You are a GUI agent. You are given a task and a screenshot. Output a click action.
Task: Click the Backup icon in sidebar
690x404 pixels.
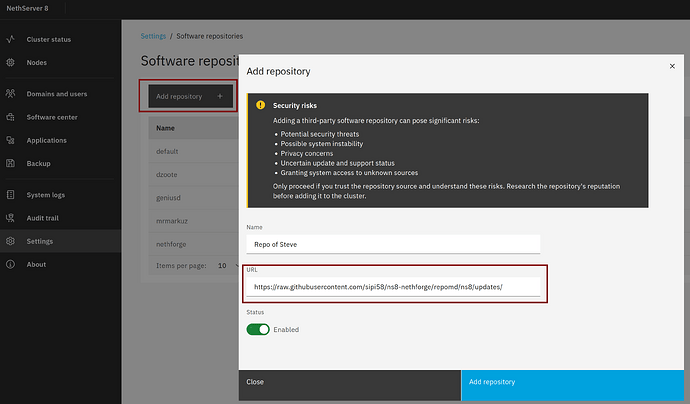point(10,163)
